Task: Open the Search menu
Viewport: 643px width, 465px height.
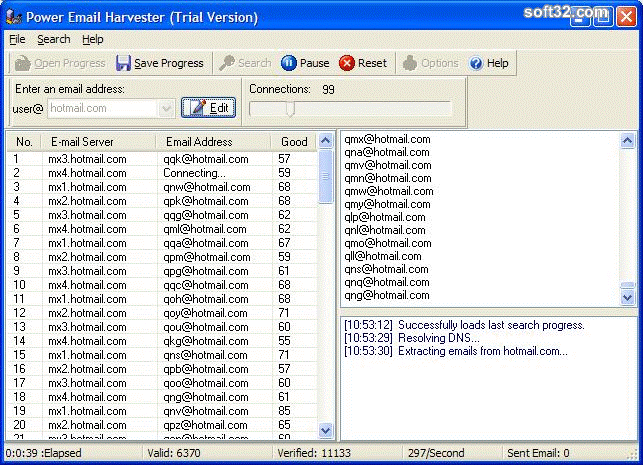Action: 54,39
